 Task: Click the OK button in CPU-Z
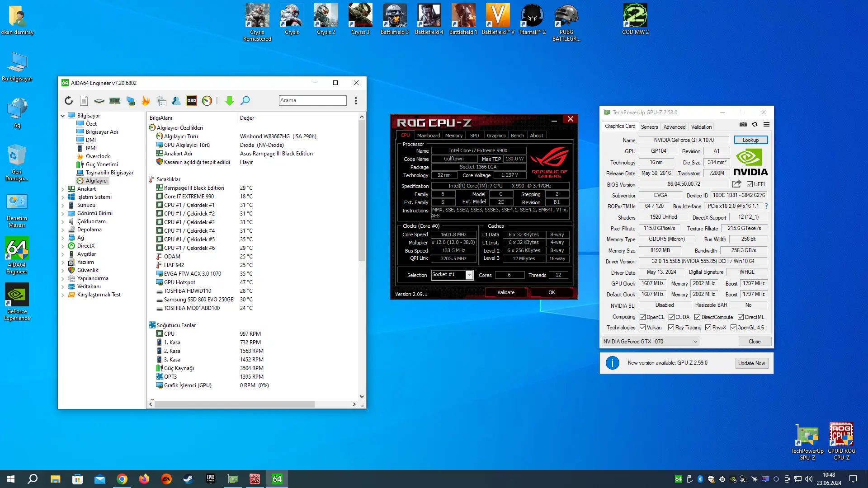552,292
